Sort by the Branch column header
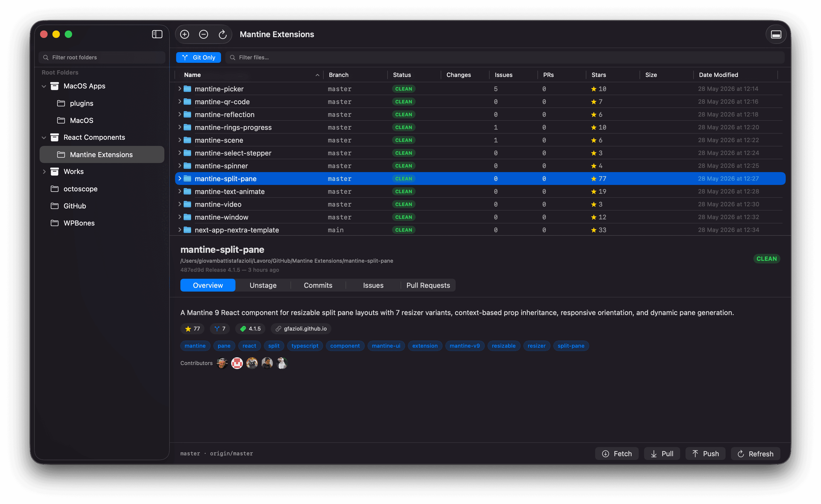Image resolution: width=821 pixels, height=504 pixels. click(x=338, y=75)
